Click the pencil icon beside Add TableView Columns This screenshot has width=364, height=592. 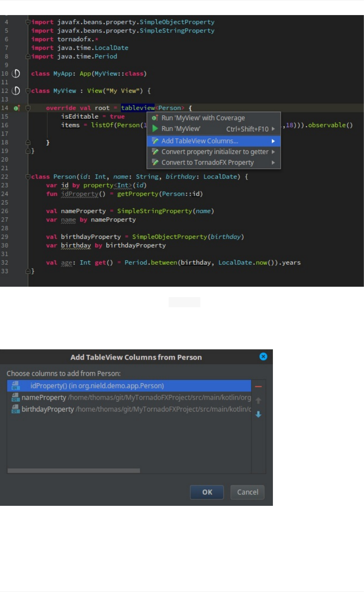(x=155, y=141)
